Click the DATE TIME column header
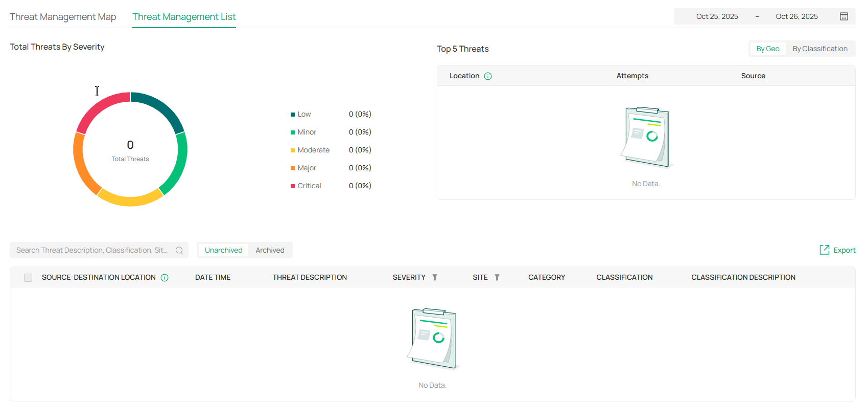Viewport: 868px width, 402px height. (213, 277)
